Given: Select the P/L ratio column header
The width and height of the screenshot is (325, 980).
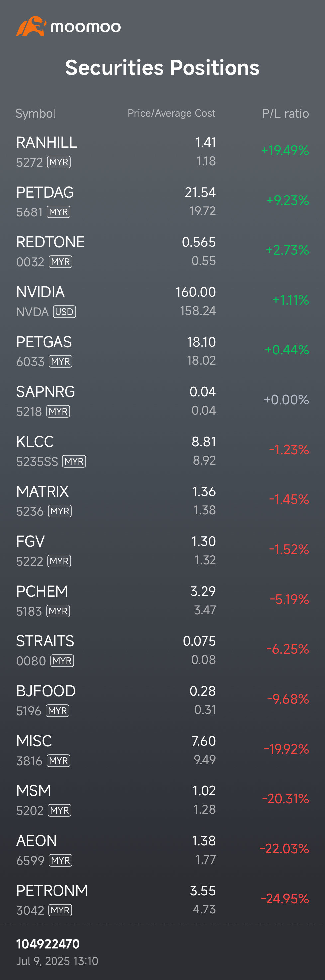Looking at the screenshot, I should click(x=285, y=113).
